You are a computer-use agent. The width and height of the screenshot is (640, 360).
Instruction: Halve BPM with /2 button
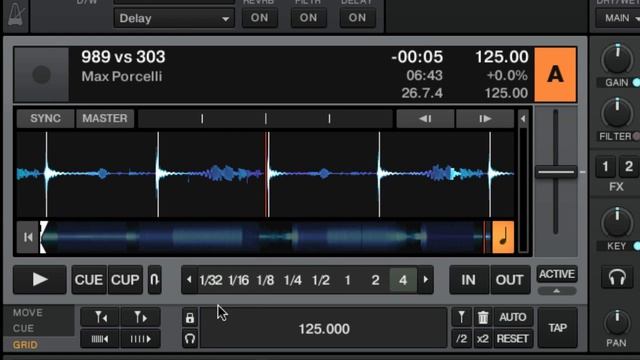pos(461,339)
